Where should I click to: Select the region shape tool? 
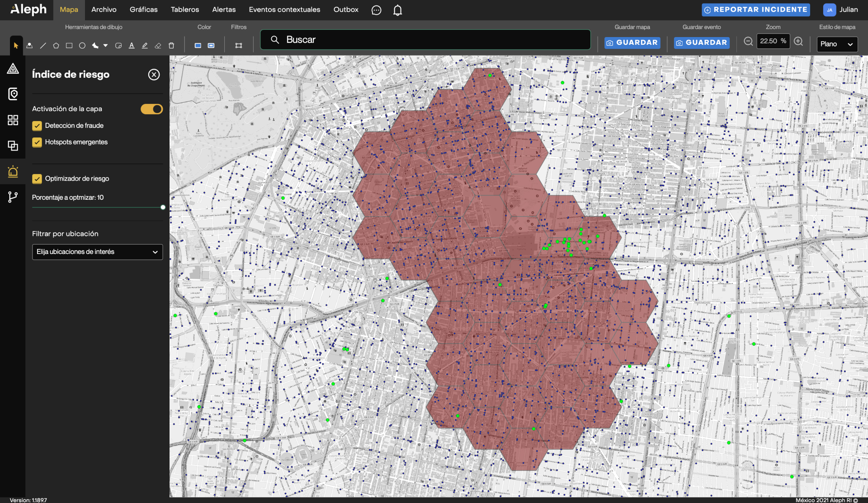(95, 46)
